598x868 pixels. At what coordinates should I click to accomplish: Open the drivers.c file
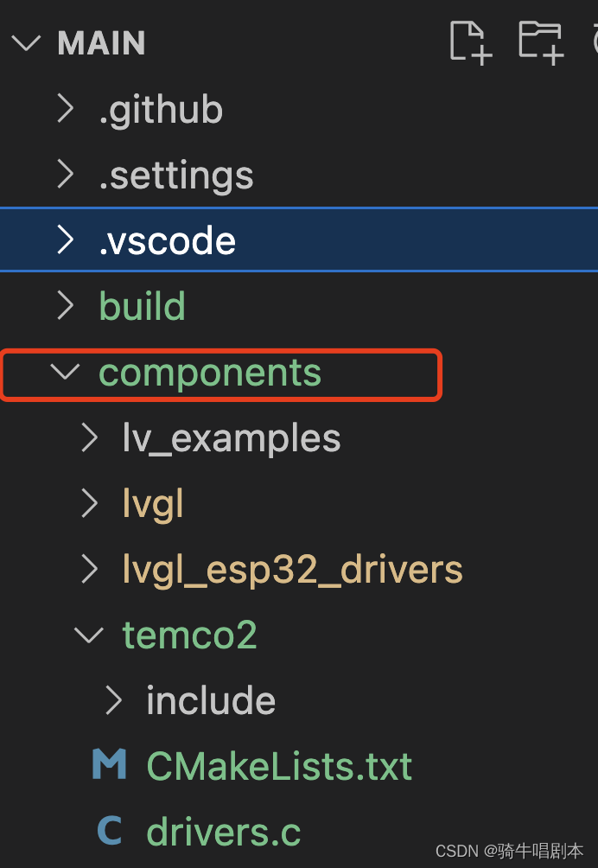tap(224, 831)
